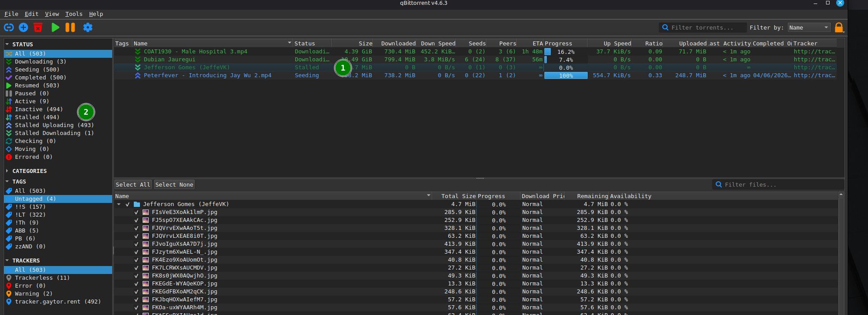Image resolution: width=868 pixels, height=315 pixels.
Task: Click the 7.4% progress bar of Dubian Jauregui
Action: coord(566,60)
